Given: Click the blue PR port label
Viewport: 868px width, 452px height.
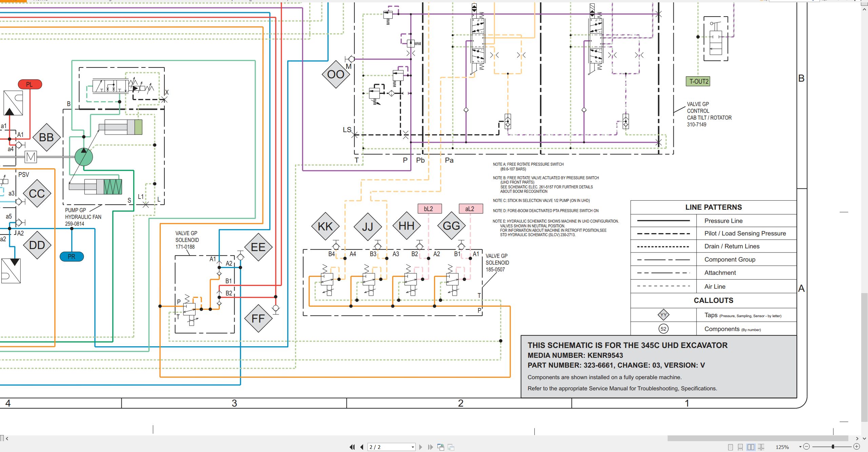Looking at the screenshot, I should (x=72, y=256).
